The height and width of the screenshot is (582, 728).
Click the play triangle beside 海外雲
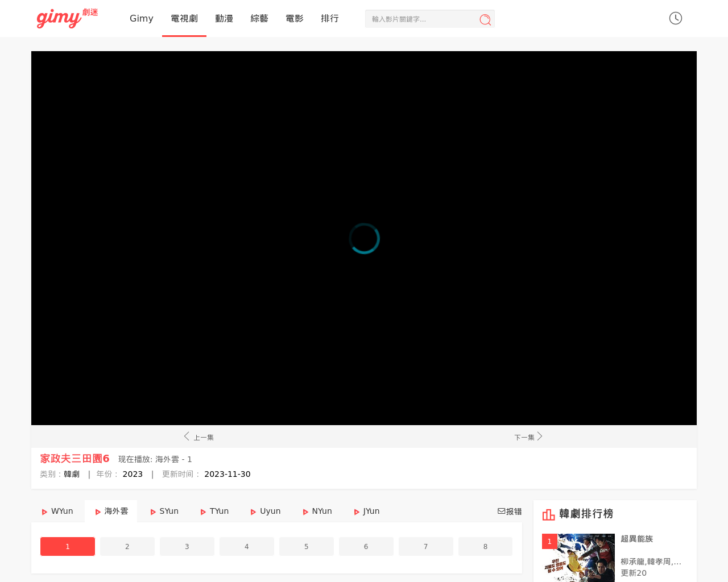click(x=98, y=512)
